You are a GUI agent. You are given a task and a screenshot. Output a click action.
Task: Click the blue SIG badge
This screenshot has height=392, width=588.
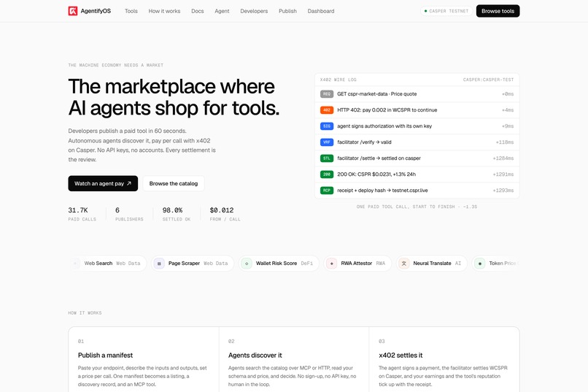(x=327, y=126)
